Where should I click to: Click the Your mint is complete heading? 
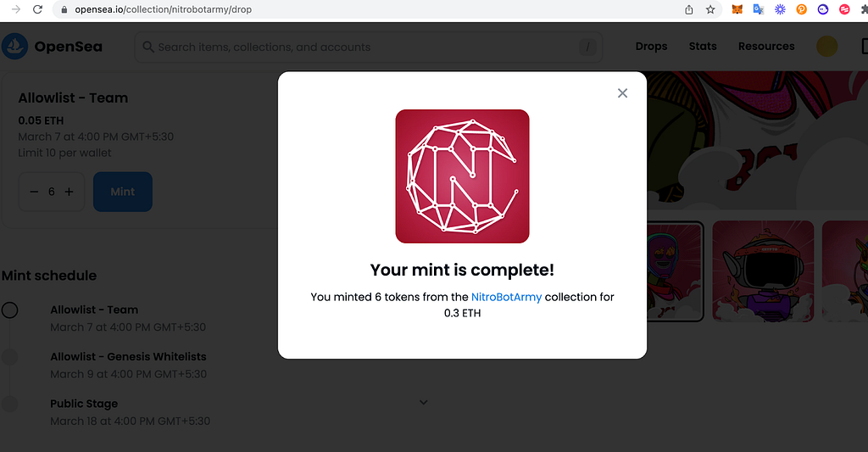[x=462, y=270]
